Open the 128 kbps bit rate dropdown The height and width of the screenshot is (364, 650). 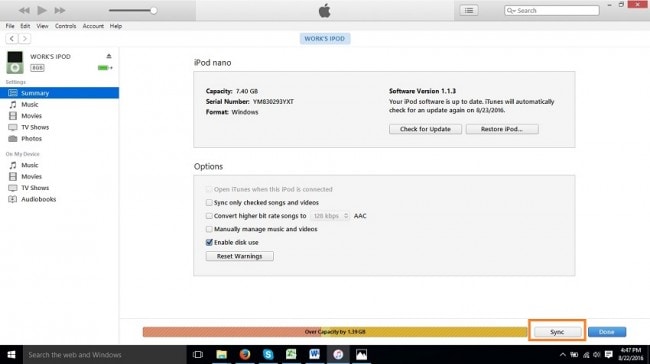330,216
